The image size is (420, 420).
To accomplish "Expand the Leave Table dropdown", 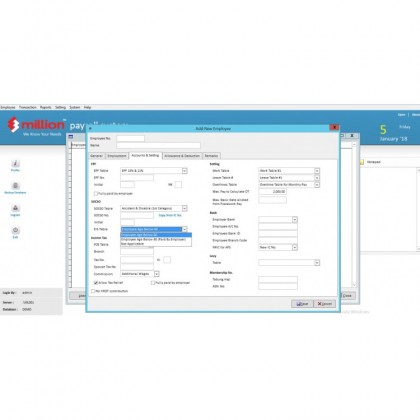I will coord(317,178).
